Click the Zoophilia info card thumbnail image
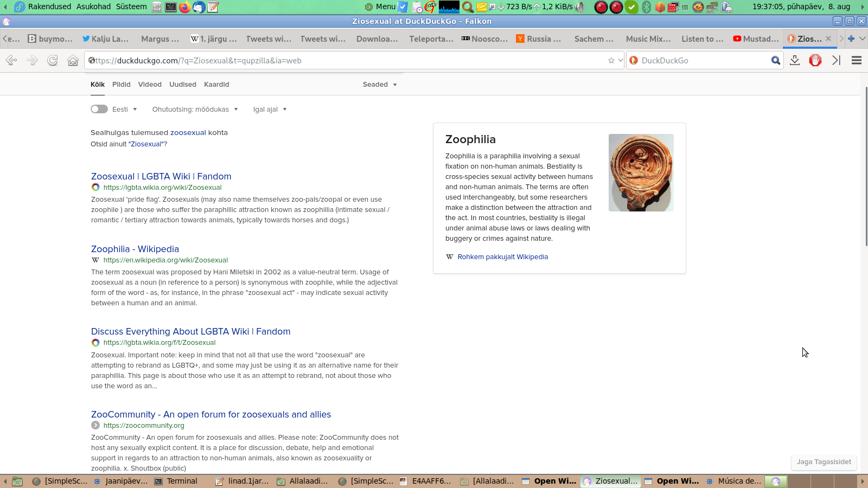This screenshot has width=868, height=488. click(x=641, y=172)
